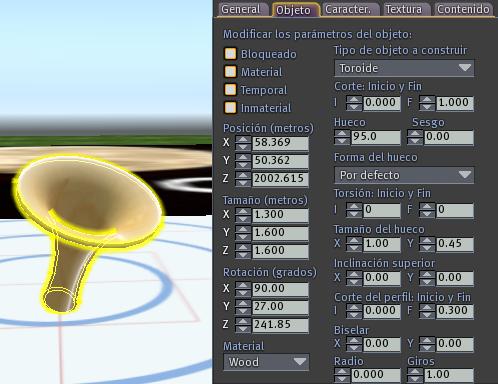498x384 pixels.
Task: Click the Rotación Y field 27.00
Action: (280, 307)
